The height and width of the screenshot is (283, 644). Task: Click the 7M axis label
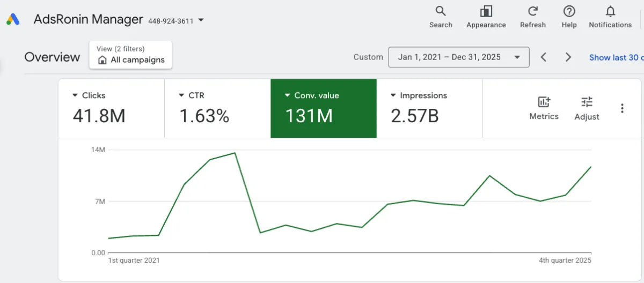pyautogui.click(x=100, y=202)
